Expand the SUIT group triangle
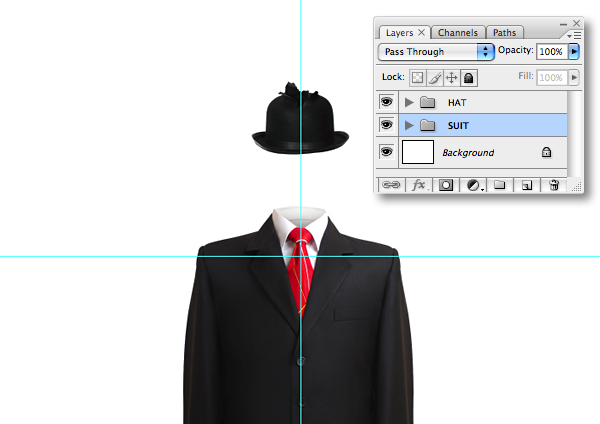This screenshot has height=424, width=600. pyautogui.click(x=409, y=125)
